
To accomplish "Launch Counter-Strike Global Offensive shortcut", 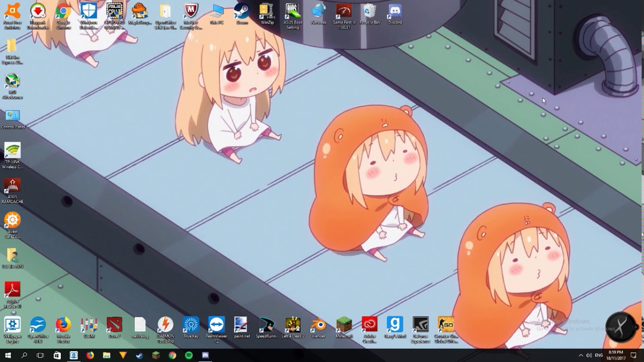I will point(446,330).
